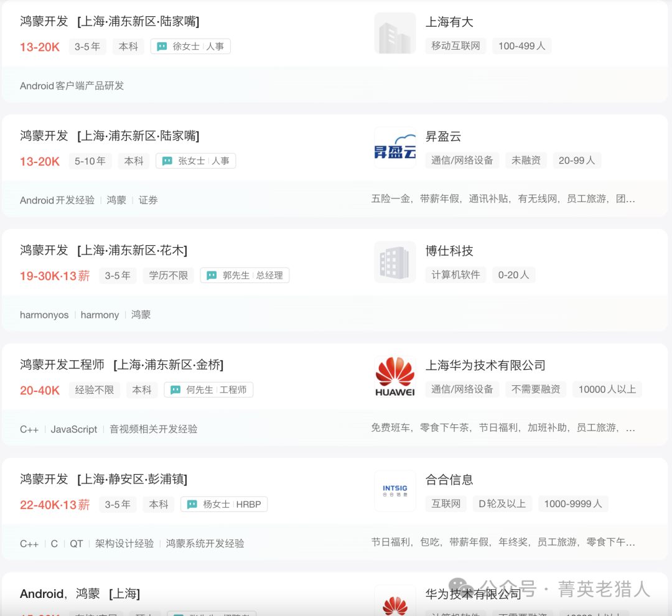Click the Android开发经验 keyword
Image resolution: width=672 pixels, height=616 pixels.
pyautogui.click(x=57, y=200)
